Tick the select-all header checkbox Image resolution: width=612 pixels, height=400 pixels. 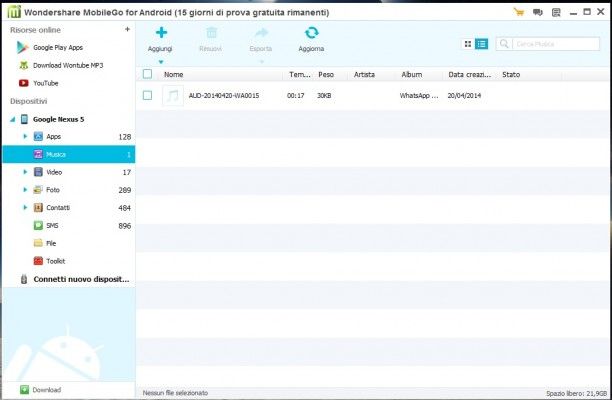[x=147, y=74]
